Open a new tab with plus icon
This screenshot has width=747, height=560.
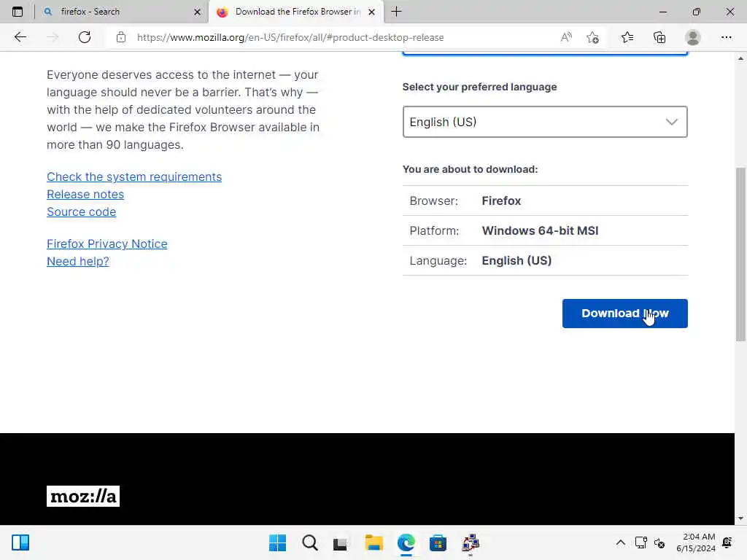396,12
